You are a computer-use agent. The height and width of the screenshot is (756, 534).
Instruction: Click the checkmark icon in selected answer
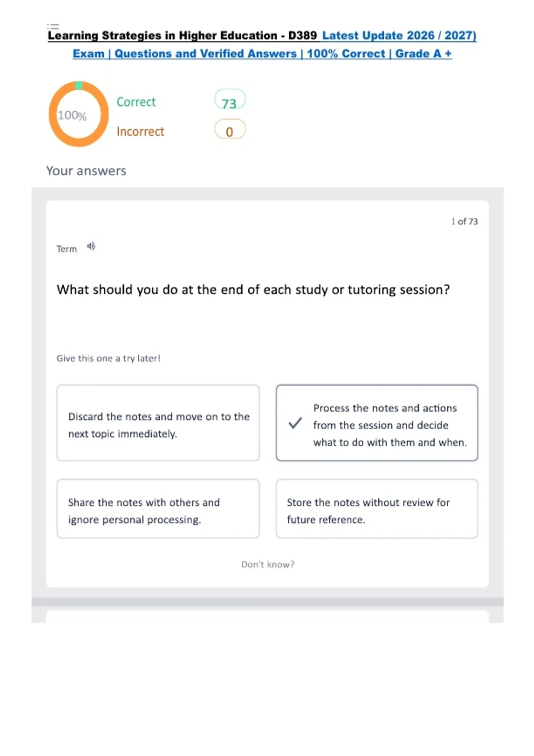tap(295, 423)
